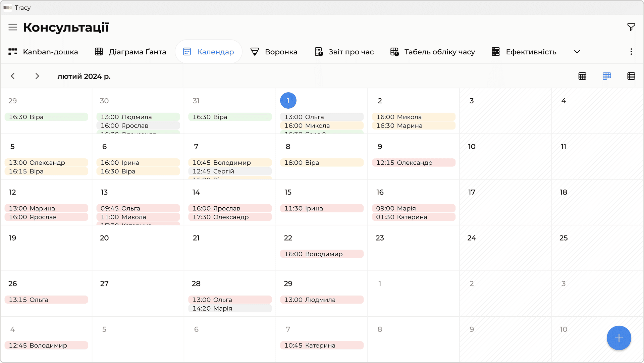The height and width of the screenshot is (363, 644).
Task: Select the empty February 20 day cell
Action: tap(138, 248)
